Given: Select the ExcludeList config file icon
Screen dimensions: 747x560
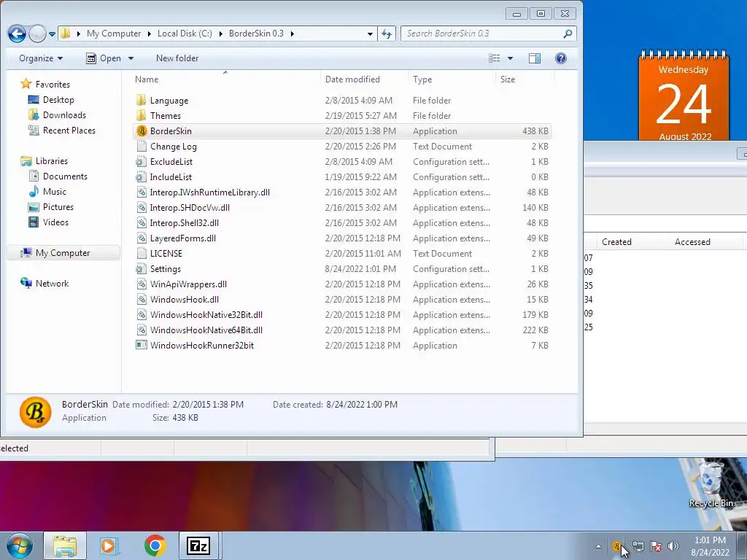Looking at the screenshot, I should [x=141, y=161].
